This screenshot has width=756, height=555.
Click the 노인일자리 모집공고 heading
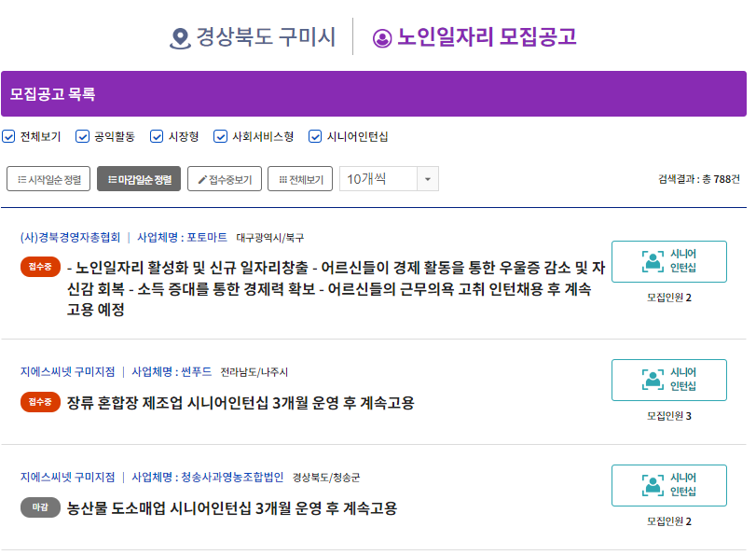tap(487, 37)
